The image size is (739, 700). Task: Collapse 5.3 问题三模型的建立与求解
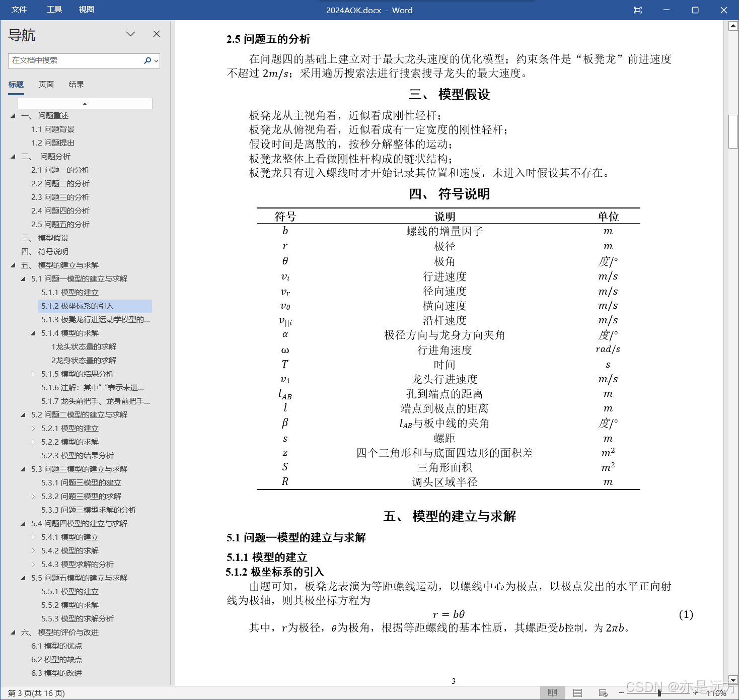tap(23, 469)
